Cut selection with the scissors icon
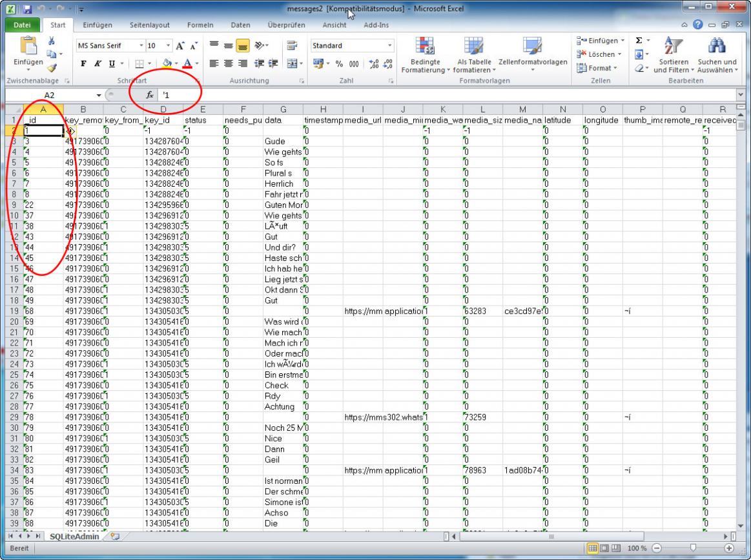Image resolution: width=751 pixels, height=560 pixels. coord(52,41)
